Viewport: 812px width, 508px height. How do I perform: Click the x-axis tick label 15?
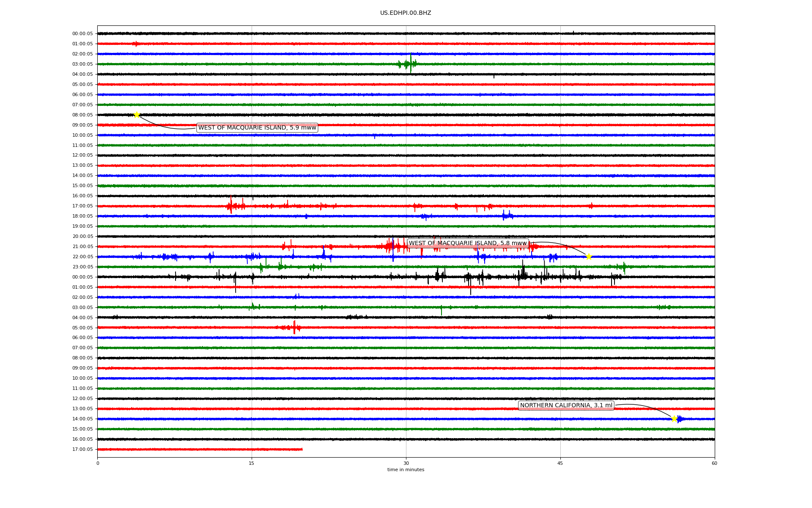pyautogui.click(x=252, y=463)
